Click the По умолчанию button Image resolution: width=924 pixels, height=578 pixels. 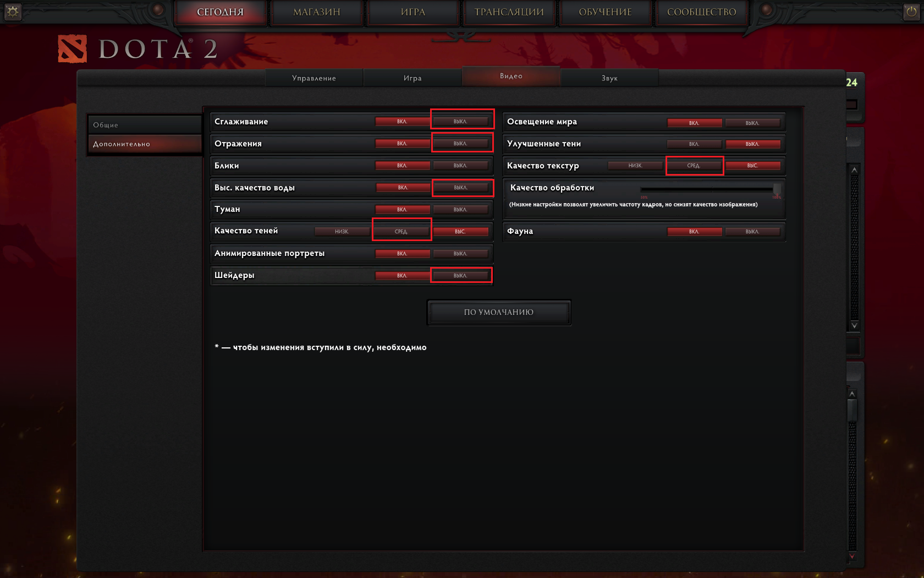499,312
